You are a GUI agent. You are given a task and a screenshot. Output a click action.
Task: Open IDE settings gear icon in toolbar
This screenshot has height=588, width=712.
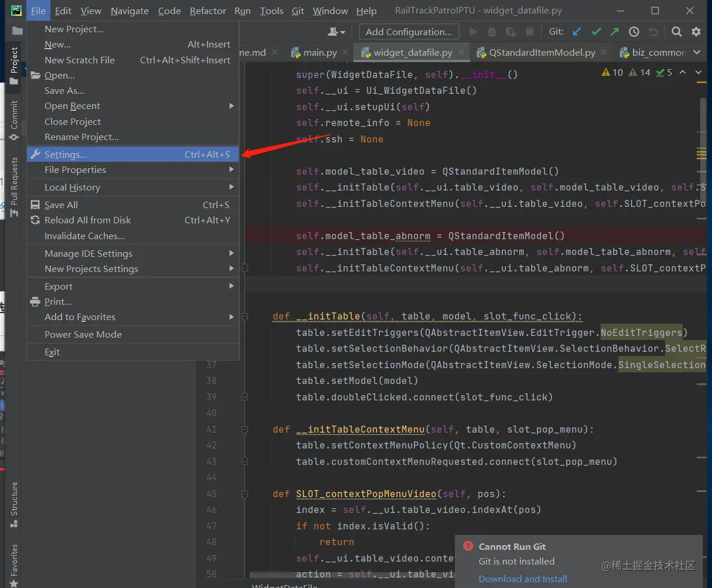coord(696,32)
